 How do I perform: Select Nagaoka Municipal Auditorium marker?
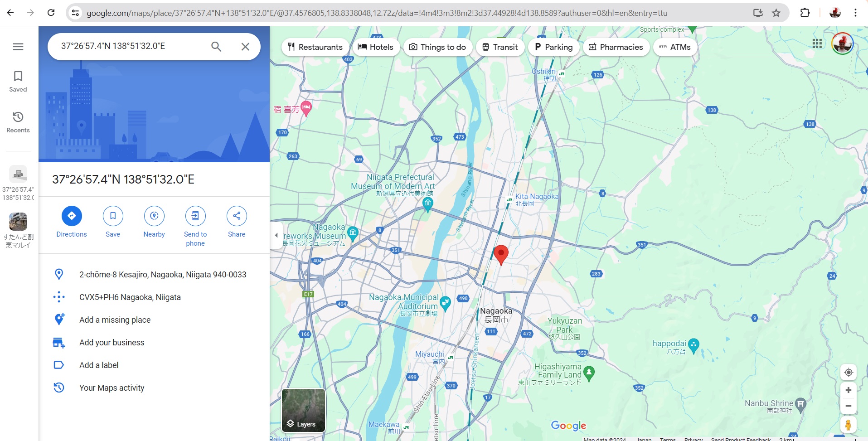click(x=446, y=303)
